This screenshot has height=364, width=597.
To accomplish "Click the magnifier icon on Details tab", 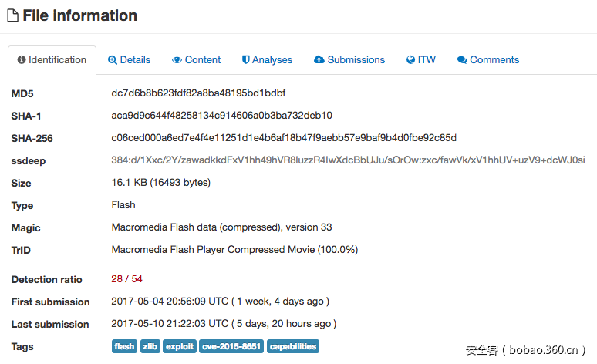I will coord(113,60).
